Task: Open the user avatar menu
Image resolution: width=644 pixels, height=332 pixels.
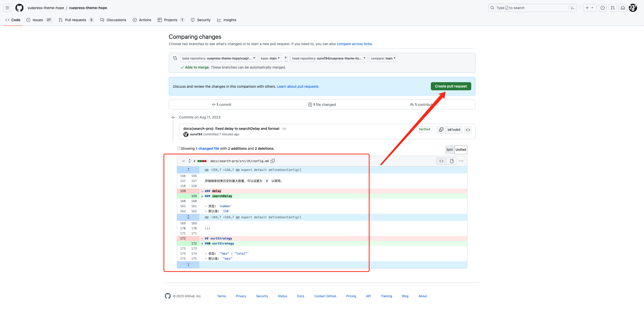Action: 633,8
